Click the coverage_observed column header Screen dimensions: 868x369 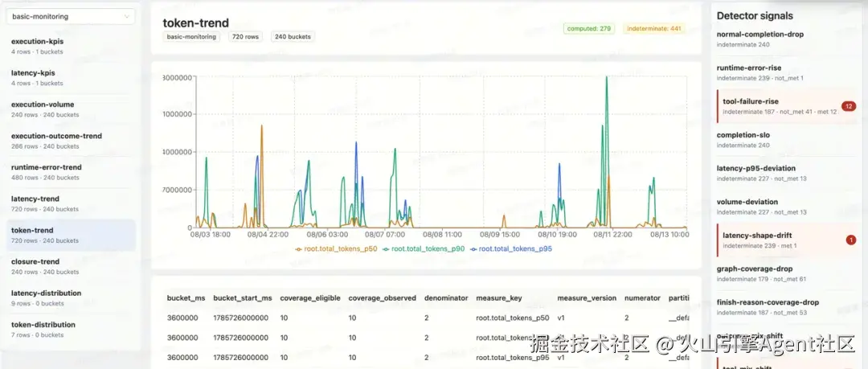point(382,298)
